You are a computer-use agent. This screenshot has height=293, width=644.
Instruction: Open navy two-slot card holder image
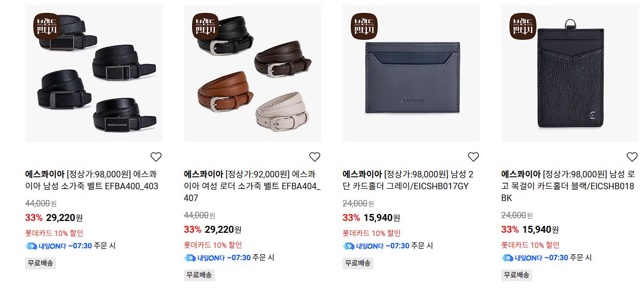pos(411,74)
